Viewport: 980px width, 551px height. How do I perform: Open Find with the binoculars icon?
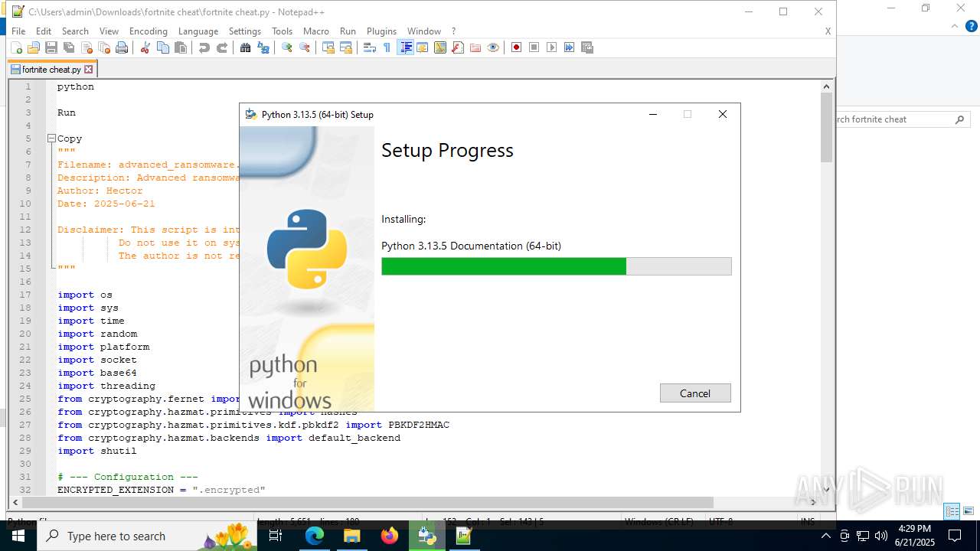(245, 47)
